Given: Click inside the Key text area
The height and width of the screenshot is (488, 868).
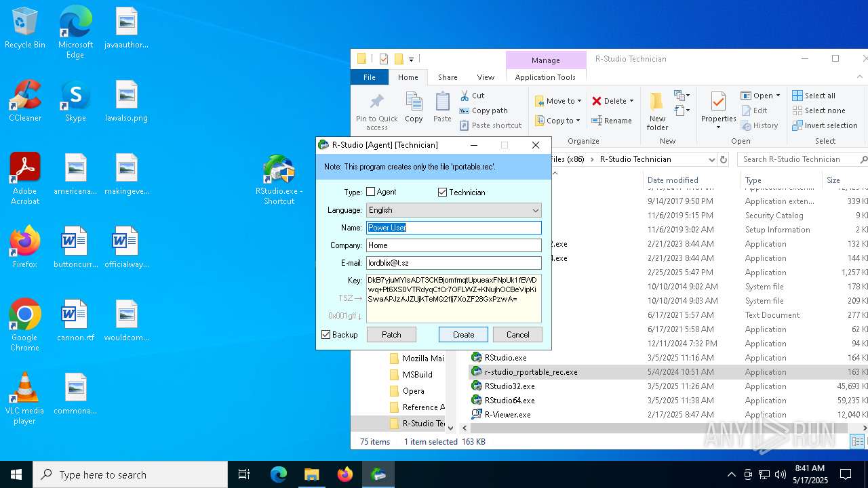Looking at the screenshot, I should (x=454, y=298).
